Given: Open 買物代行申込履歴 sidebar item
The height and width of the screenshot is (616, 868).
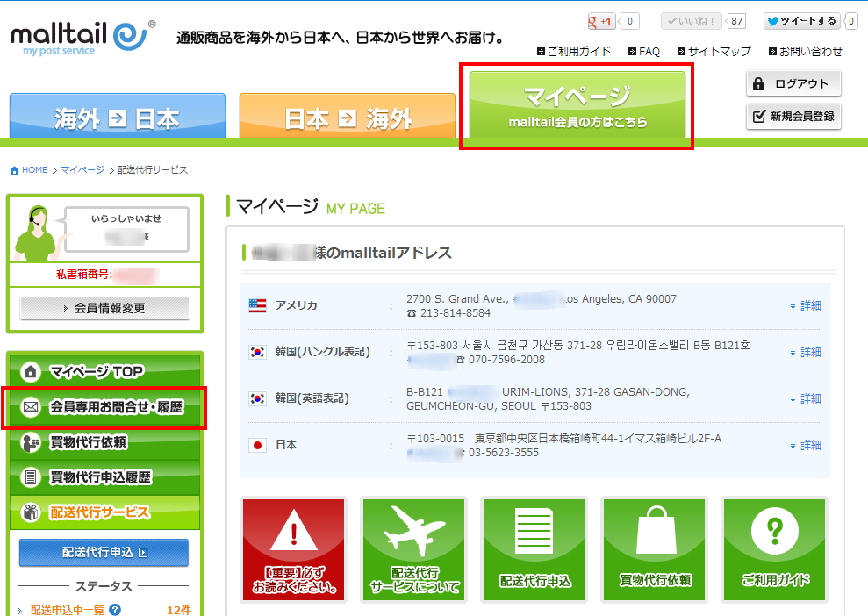Looking at the screenshot, I should tap(105, 477).
